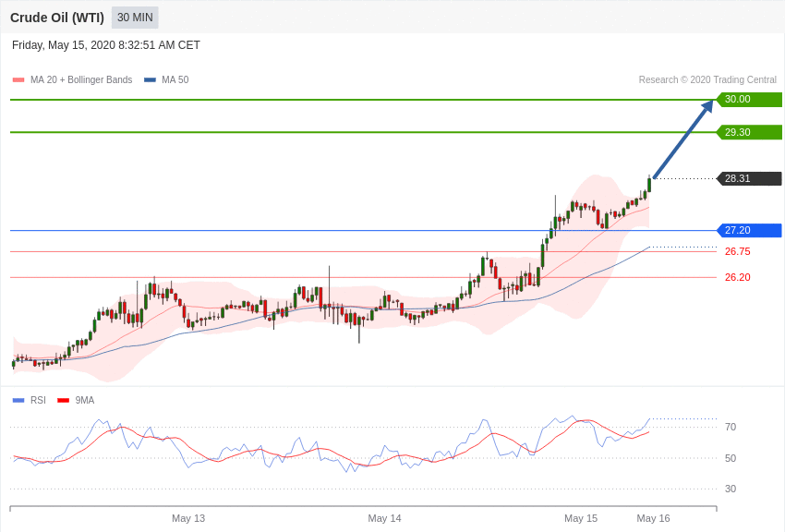785x532 pixels.
Task: Select the MA 50 legend label
Action: point(175,79)
